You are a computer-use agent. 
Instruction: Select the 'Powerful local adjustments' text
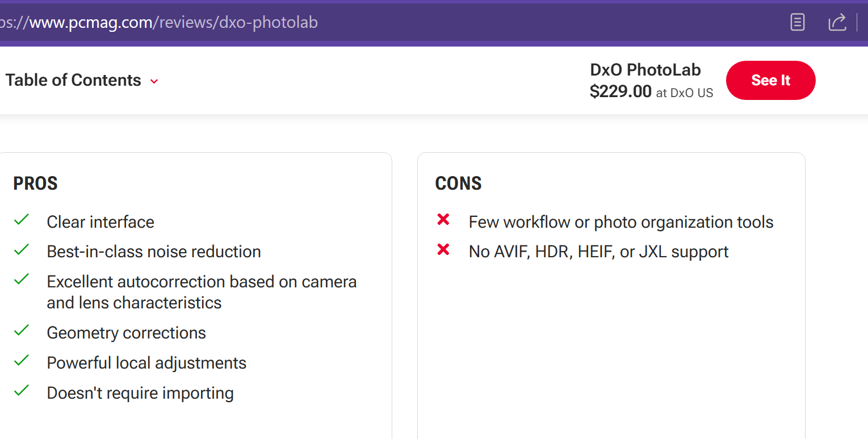pos(146,363)
